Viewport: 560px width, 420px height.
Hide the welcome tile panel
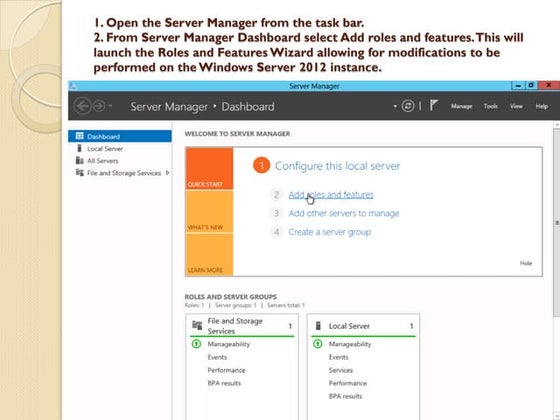coord(526,263)
